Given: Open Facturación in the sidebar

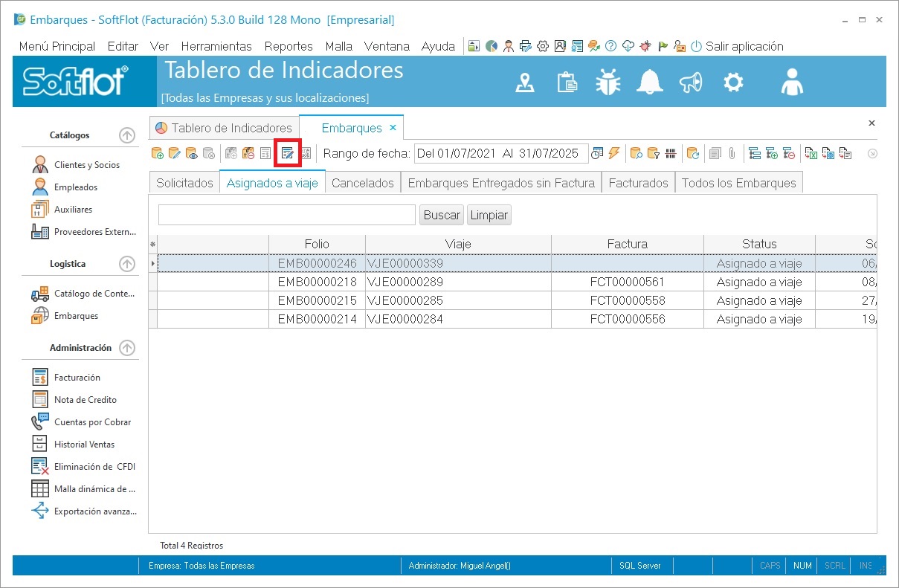Looking at the screenshot, I should pyautogui.click(x=77, y=378).
